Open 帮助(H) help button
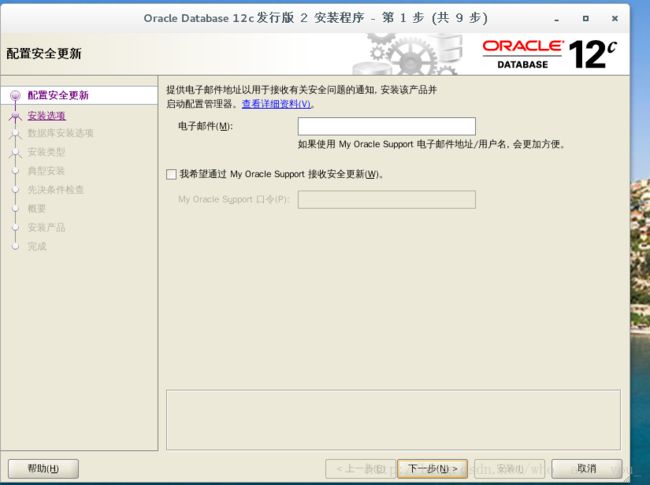The height and width of the screenshot is (485, 650). point(43,469)
